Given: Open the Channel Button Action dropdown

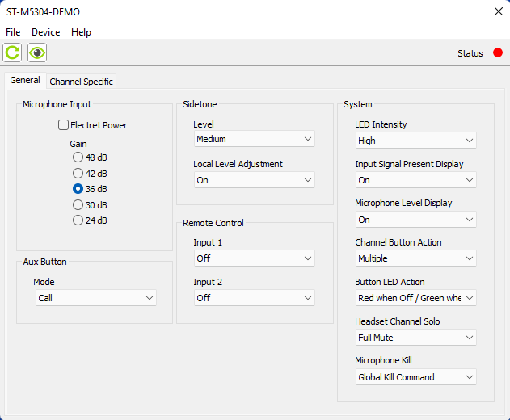Looking at the screenshot, I should point(415,258).
